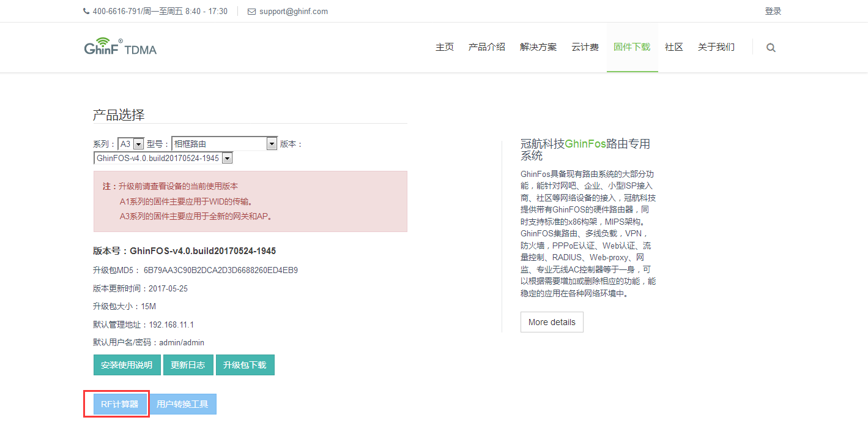Click 升级前请查看设备的当前使用版本 note
868x439 pixels.
[x=178, y=186]
